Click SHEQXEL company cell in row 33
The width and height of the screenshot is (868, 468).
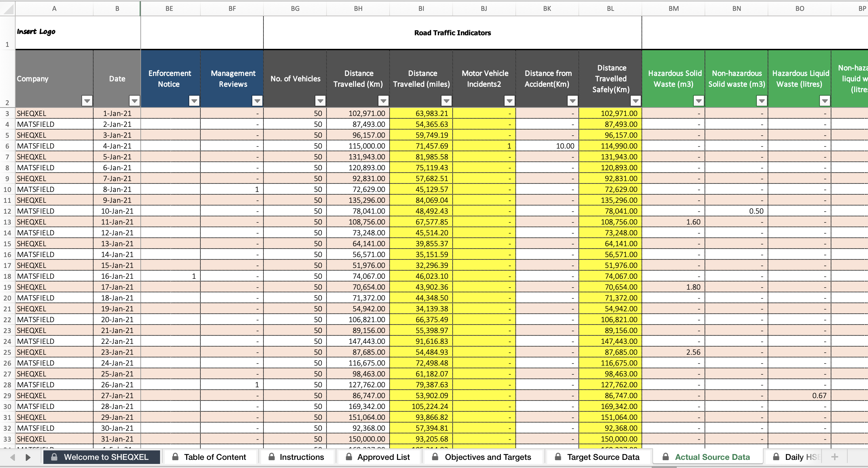point(54,439)
